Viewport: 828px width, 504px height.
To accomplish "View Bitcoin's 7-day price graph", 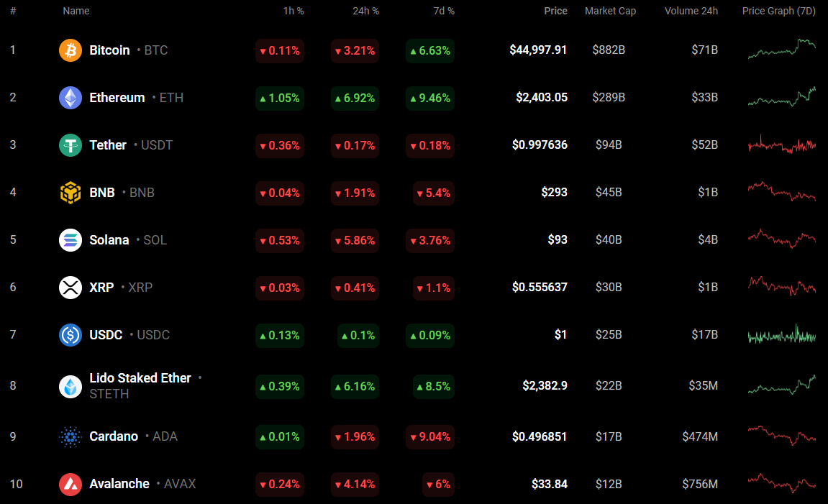I will (x=781, y=50).
